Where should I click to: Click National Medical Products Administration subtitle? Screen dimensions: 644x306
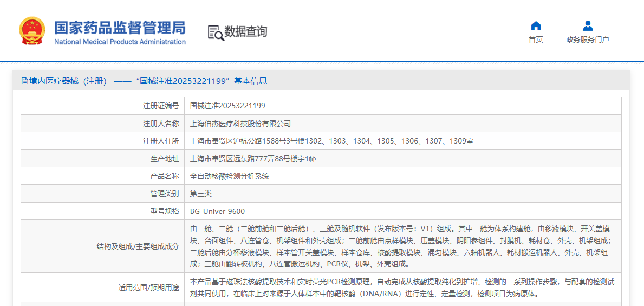coord(120,42)
